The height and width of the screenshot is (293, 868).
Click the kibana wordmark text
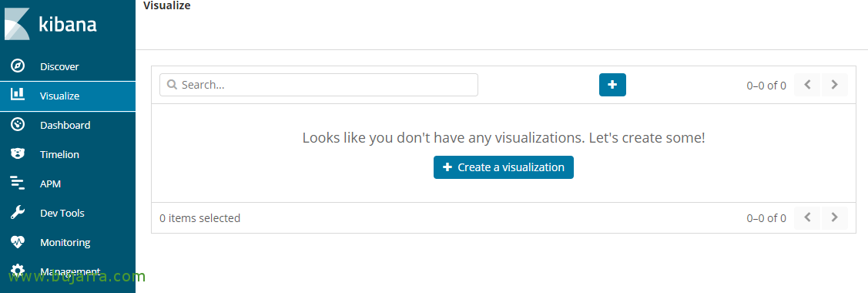click(68, 25)
